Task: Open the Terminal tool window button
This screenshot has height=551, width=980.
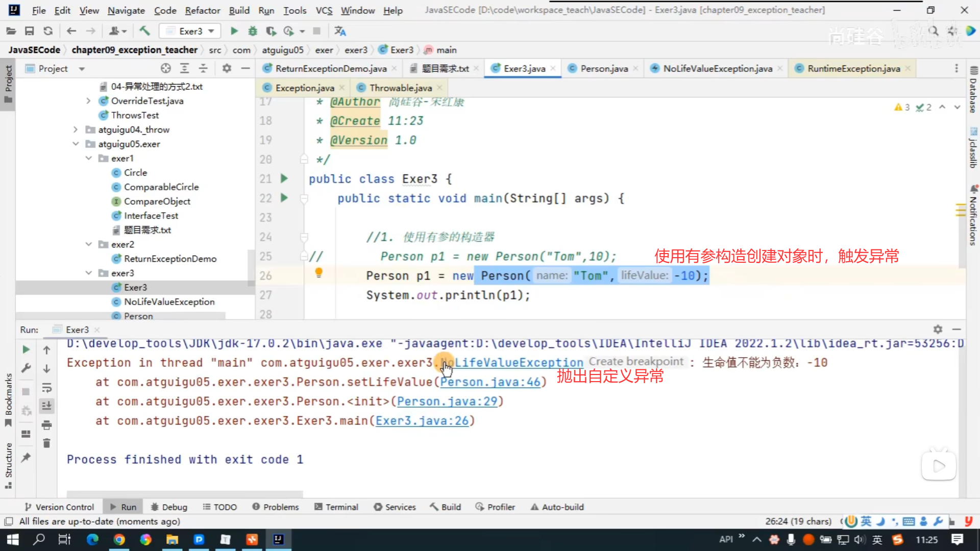Action: click(336, 507)
